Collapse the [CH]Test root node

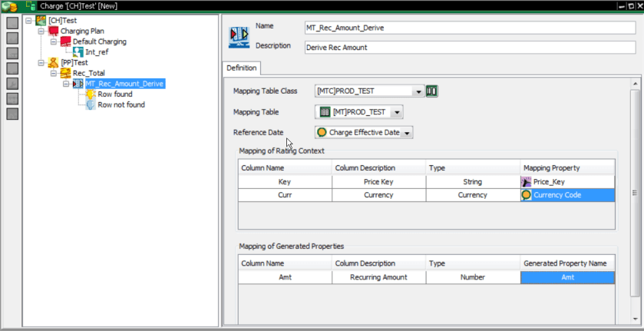coord(28,20)
